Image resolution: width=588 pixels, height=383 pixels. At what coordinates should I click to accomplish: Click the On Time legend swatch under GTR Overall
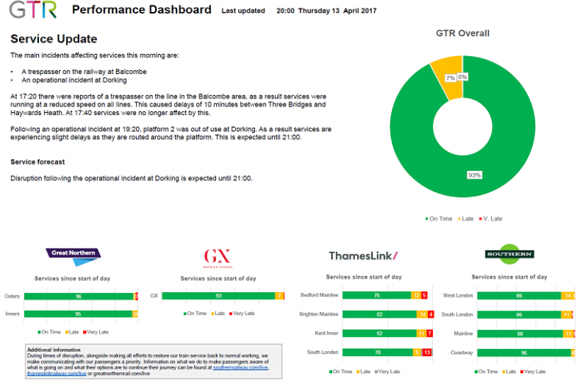(x=426, y=219)
